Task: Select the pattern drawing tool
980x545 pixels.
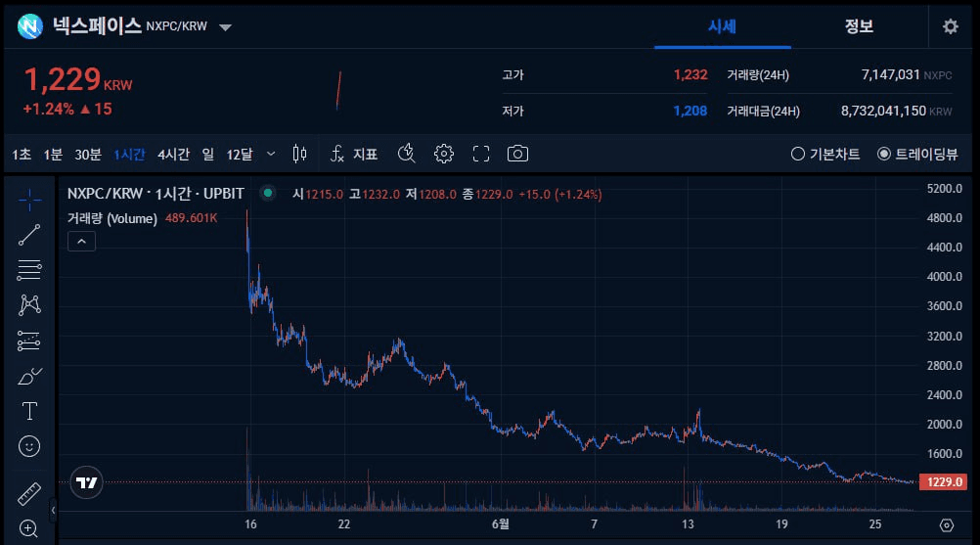Action: click(29, 305)
